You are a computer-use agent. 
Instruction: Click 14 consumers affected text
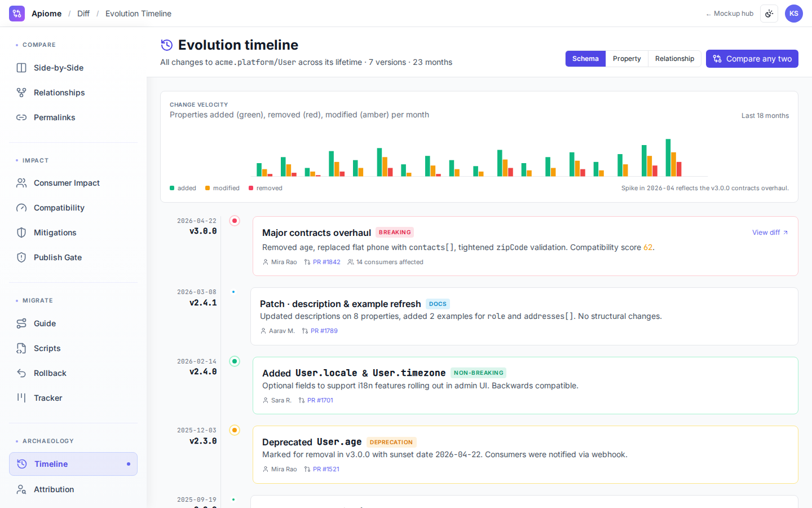390,262
